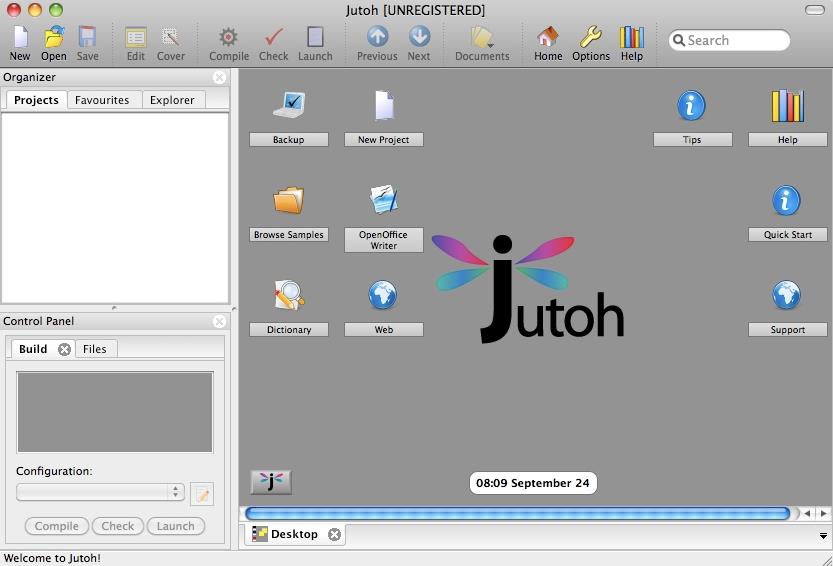Image resolution: width=833 pixels, height=566 pixels.
Task: Click the Welcome to Jutoh! status text
Action: [x=52, y=558]
